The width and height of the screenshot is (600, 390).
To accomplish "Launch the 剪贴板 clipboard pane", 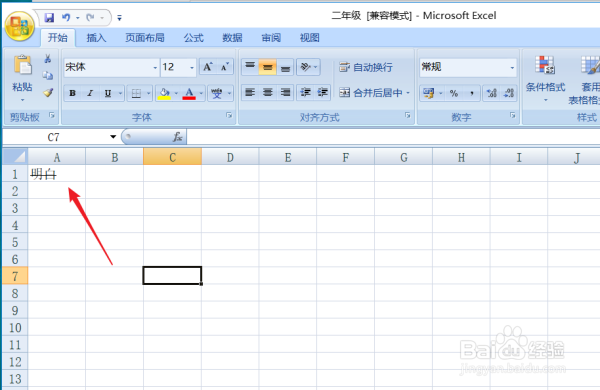I will (x=52, y=115).
